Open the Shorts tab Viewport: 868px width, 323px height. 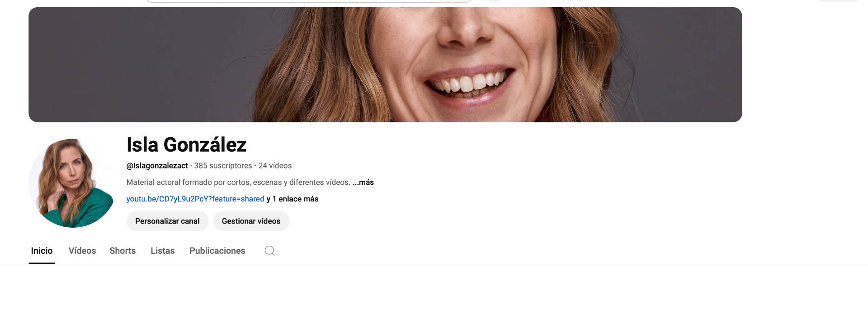(123, 251)
